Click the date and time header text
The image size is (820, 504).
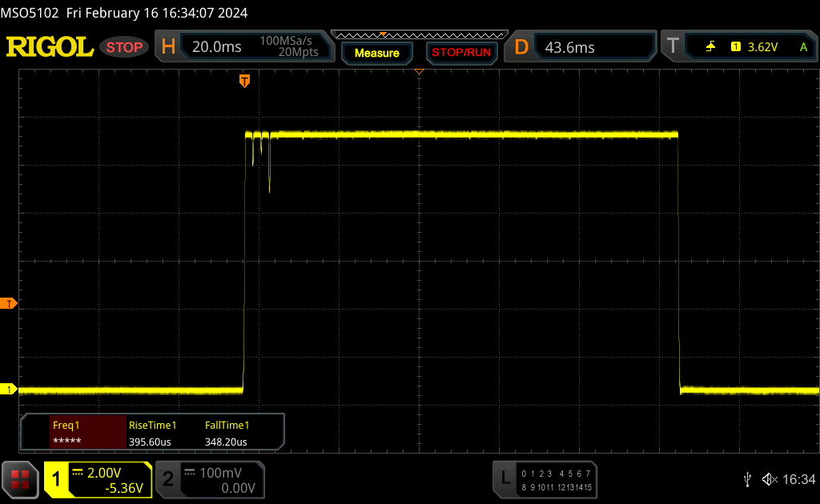(x=157, y=13)
